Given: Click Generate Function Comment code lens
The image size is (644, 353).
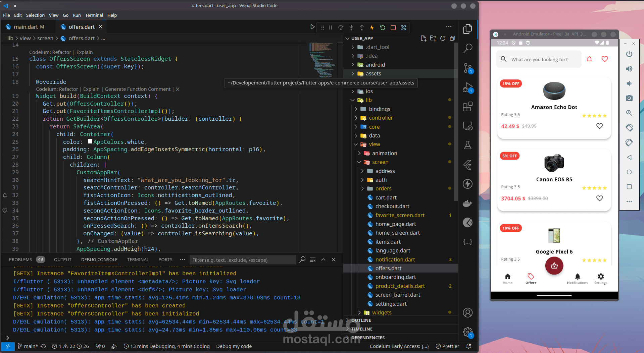Looking at the screenshot, I should (138, 89).
